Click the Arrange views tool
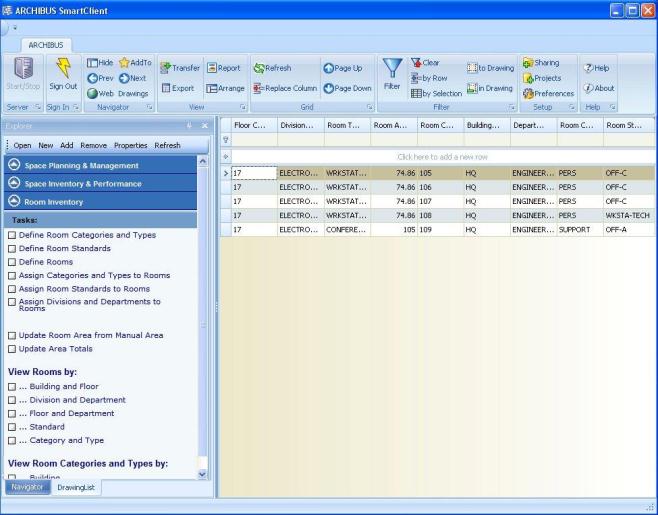Viewport: 658px width, 515px height. click(225, 88)
